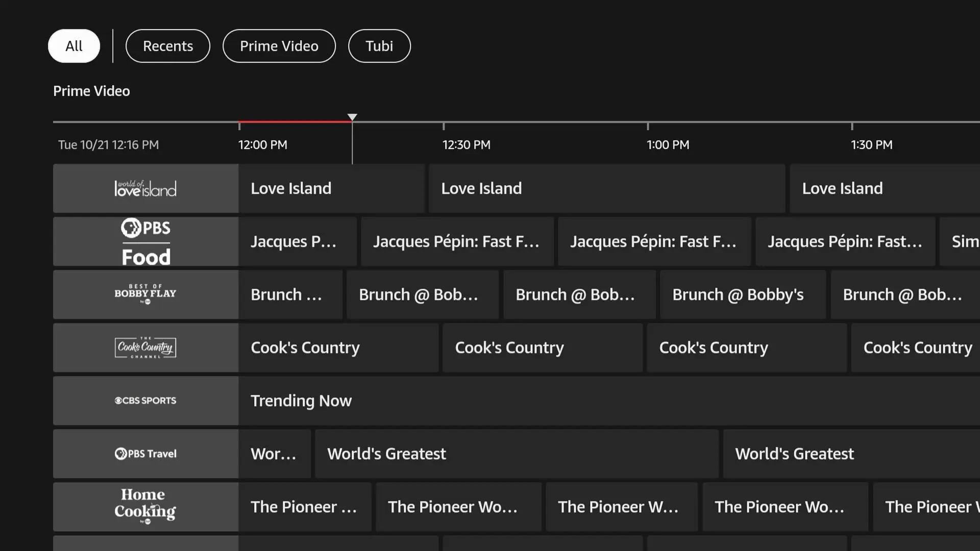Open the PBS Food channel logo
The image size is (980, 551).
(x=145, y=241)
